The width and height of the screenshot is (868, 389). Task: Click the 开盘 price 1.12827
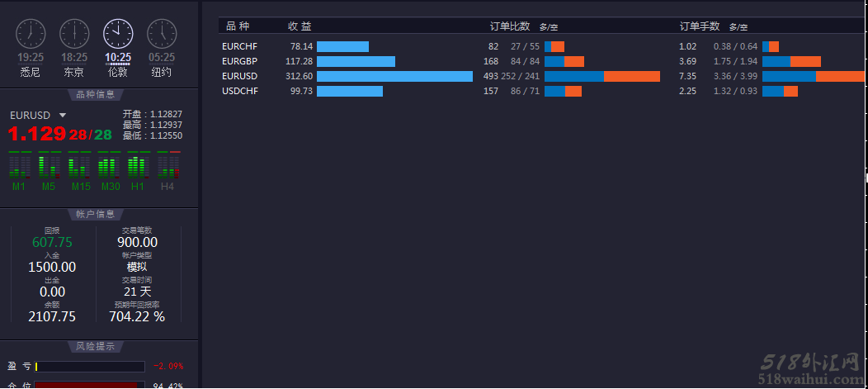[x=166, y=114]
